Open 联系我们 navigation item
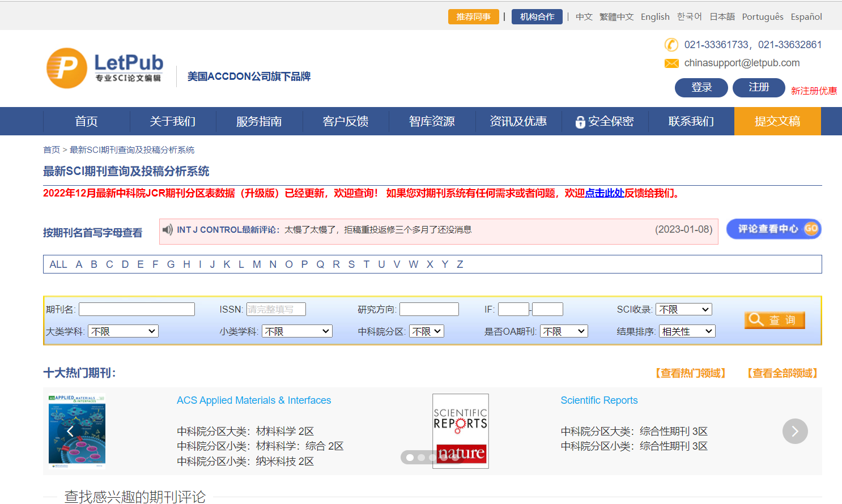The height and width of the screenshot is (504, 842). (x=691, y=121)
